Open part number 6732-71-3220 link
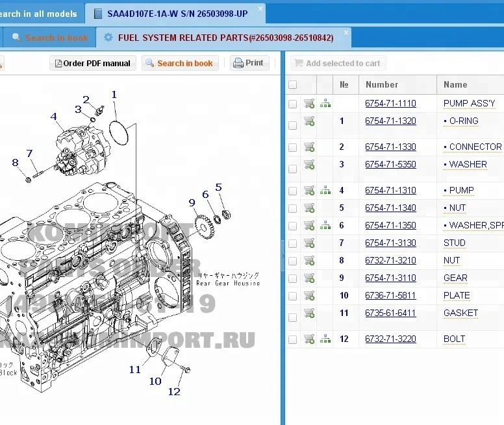This screenshot has width=504, height=425. [390, 339]
